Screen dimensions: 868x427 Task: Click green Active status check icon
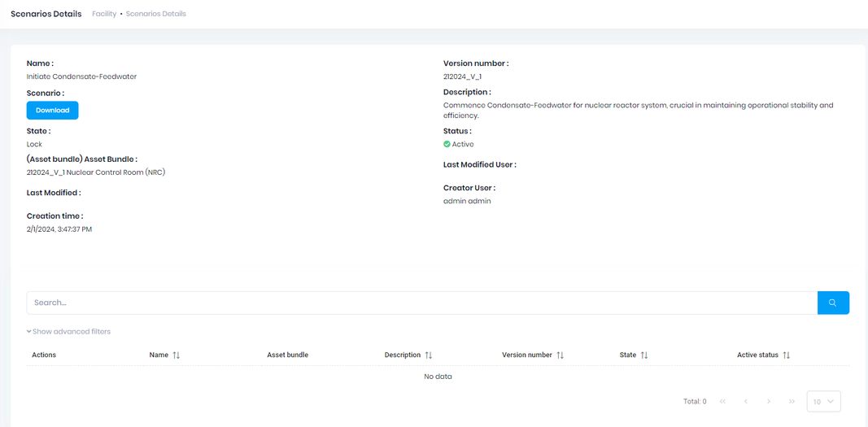point(447,144)
